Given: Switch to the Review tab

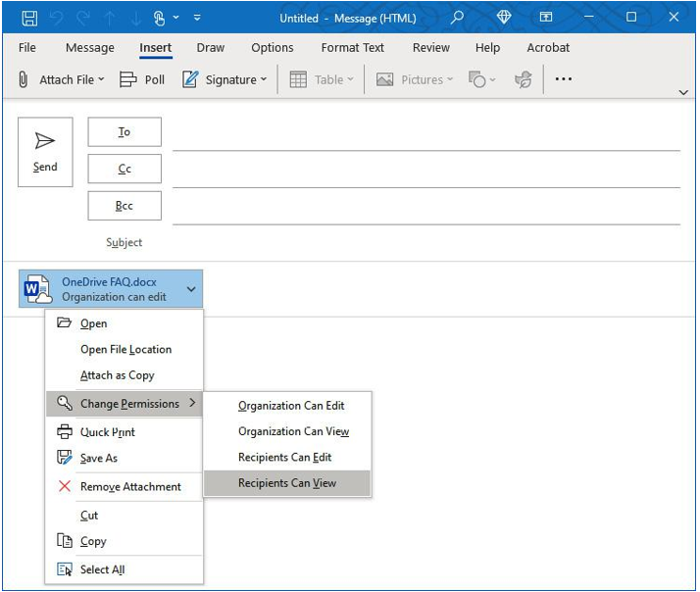Looking at the screenshot, I should tap(430, 47).
